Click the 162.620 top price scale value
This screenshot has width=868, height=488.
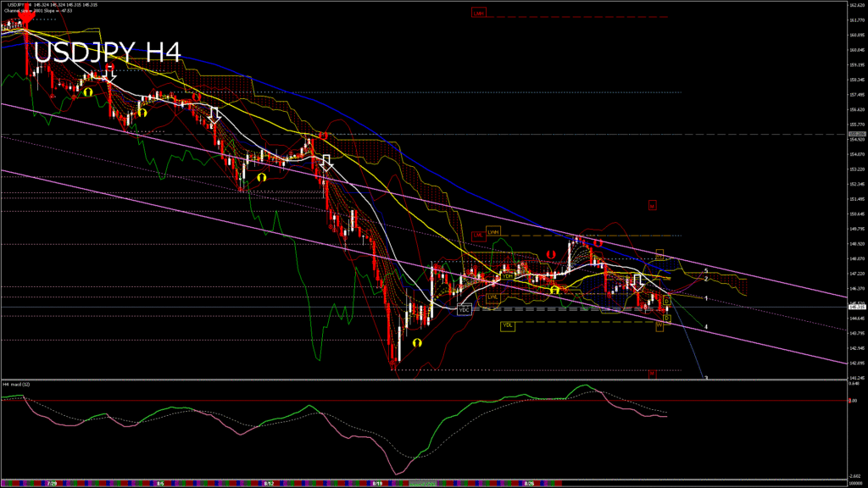(856, 5)
